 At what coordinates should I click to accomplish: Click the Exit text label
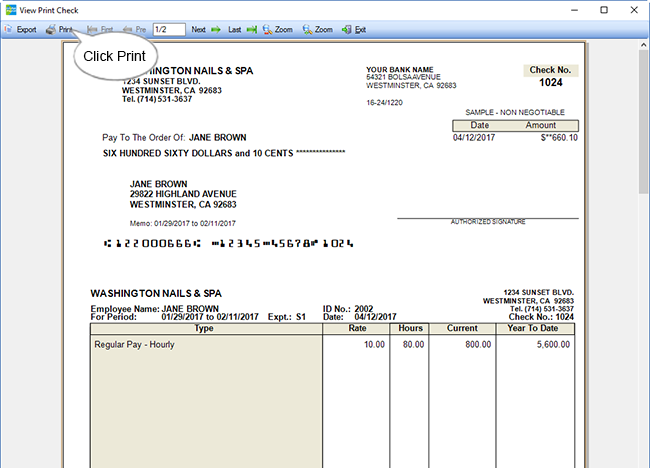360,30
